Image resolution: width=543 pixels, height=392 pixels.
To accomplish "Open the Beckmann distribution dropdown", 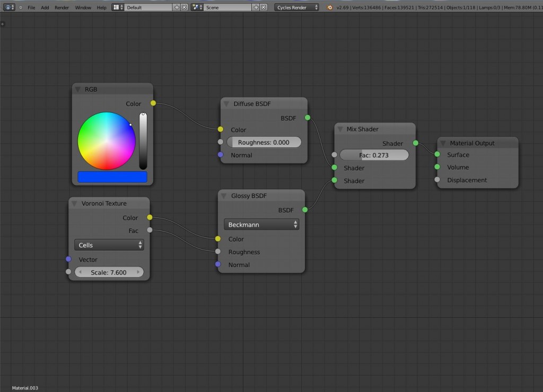I will pyautogui.click(x=261, y=224).
